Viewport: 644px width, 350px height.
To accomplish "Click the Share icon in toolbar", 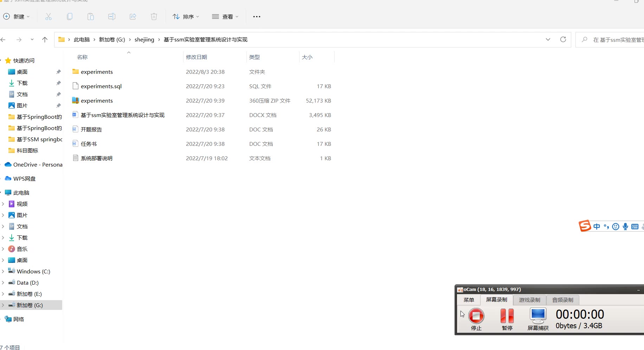I will (133, 17).
